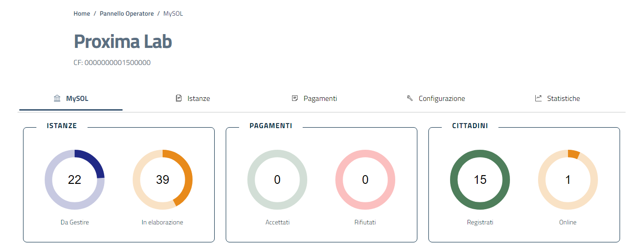
Task: Open the Istanze tab
Action: pos(199,99)
